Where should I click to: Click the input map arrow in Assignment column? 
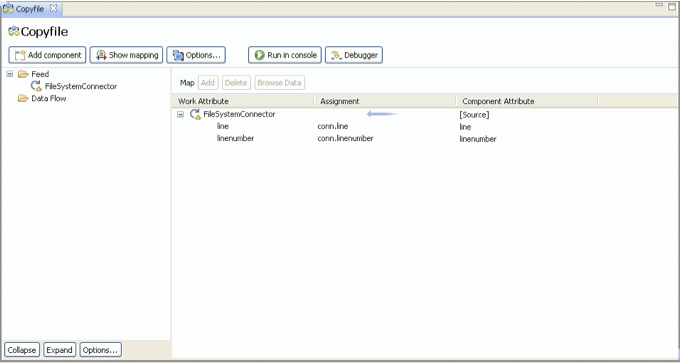tap(382, 114)
